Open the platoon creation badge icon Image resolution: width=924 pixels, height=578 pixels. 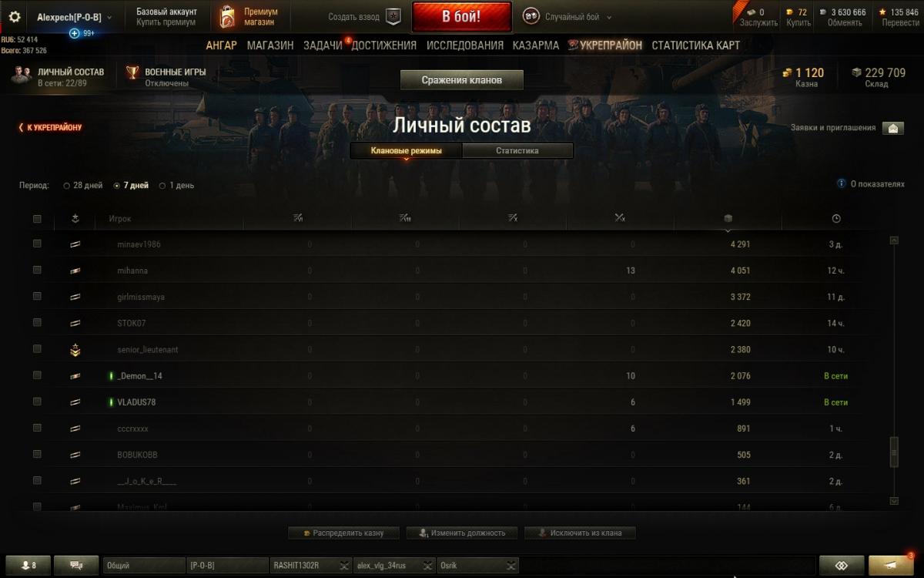coord(393,16)
